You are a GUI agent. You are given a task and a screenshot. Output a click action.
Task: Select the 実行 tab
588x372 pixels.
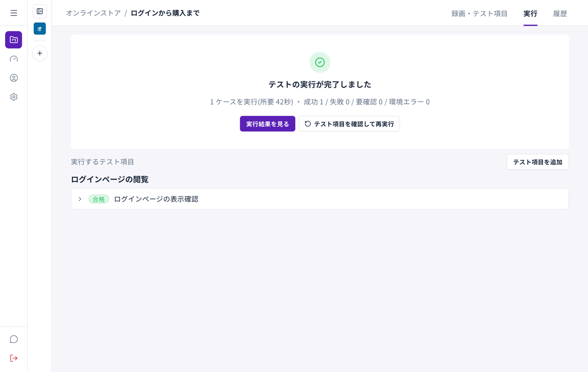click(x=530, y=14)
